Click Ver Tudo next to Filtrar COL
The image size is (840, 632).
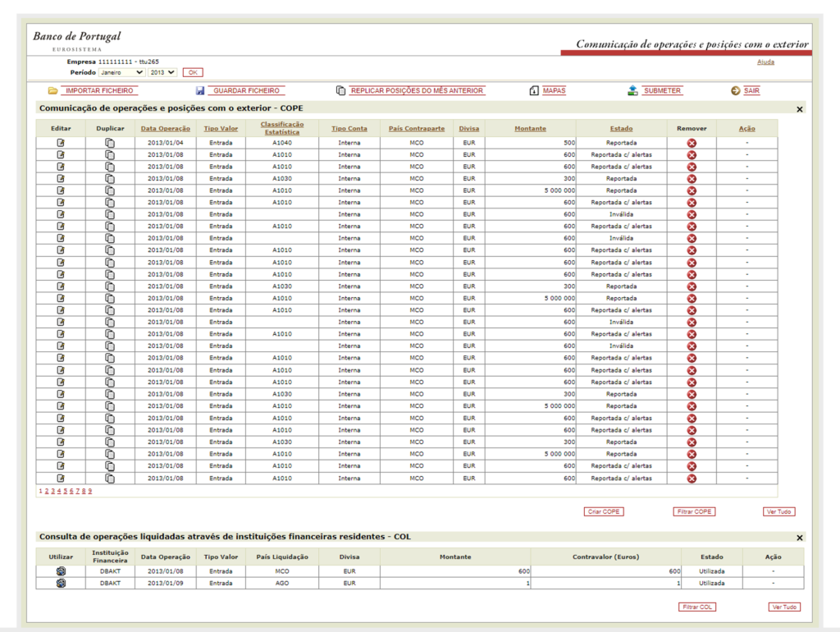pos(784,607)
